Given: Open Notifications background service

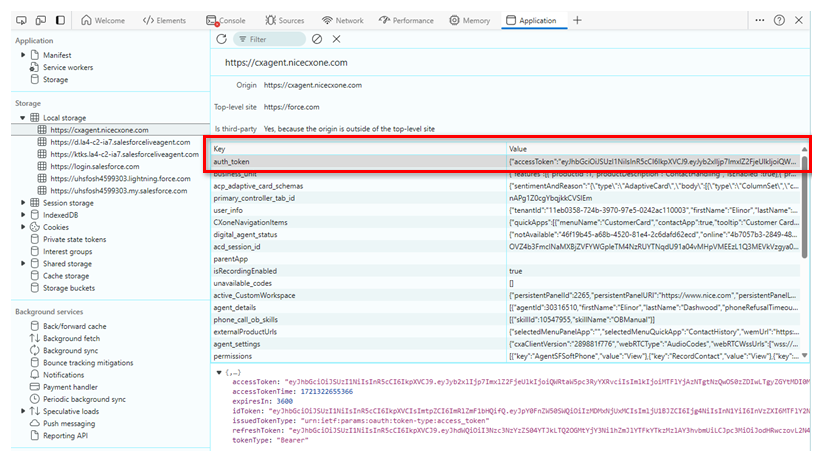Looking at the screenshot, I should click(x=63, y=375).
